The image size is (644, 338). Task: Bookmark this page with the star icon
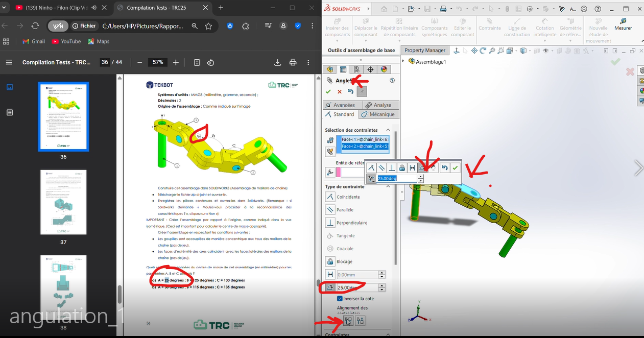click(x=208, y=26)
